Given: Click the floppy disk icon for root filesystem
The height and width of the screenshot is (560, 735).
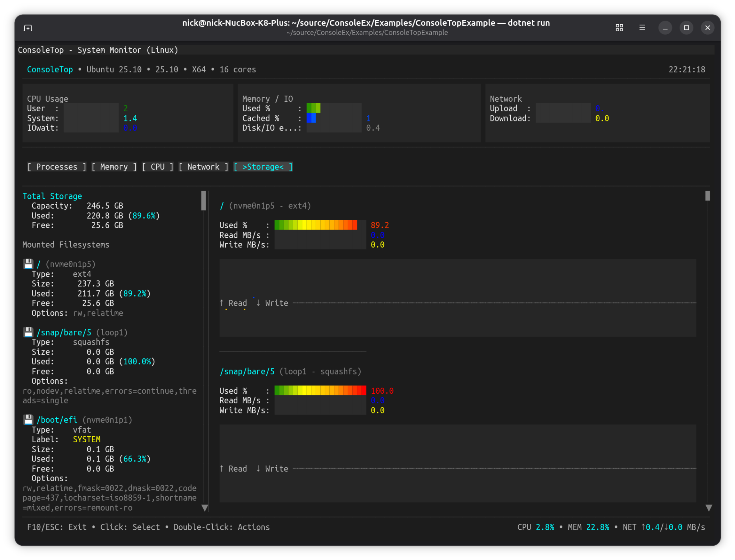Looking at the screenshot, I should click(x=28, y=264).
